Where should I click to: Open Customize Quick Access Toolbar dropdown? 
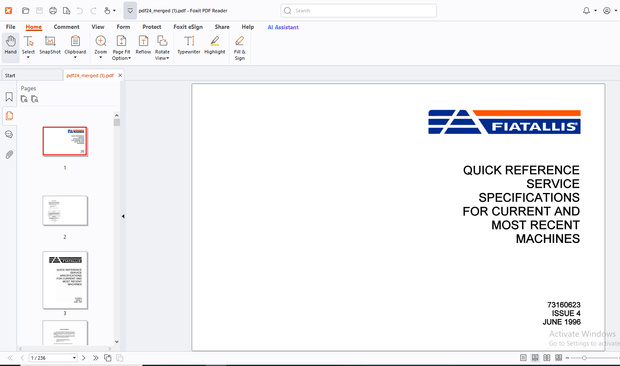[130, 11]
